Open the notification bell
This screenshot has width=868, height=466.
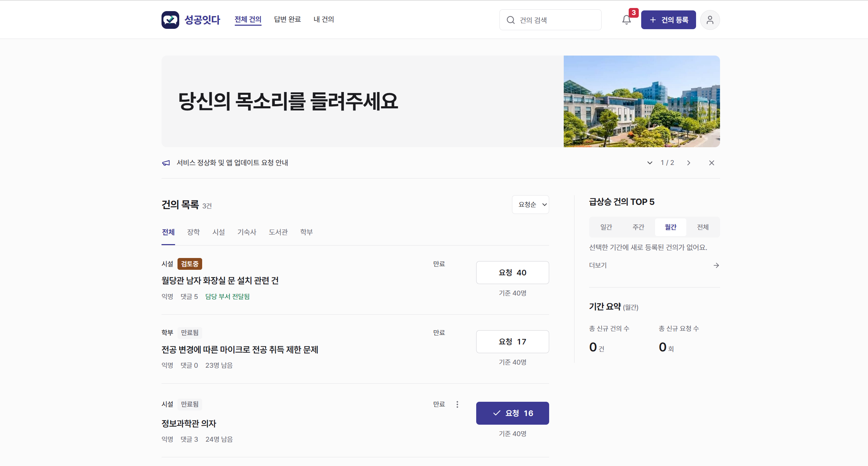coord(627,20)
